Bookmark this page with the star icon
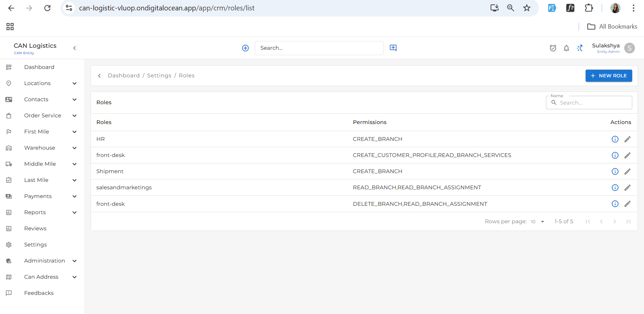The image size is (644, 314). click(x=527, y=8)
